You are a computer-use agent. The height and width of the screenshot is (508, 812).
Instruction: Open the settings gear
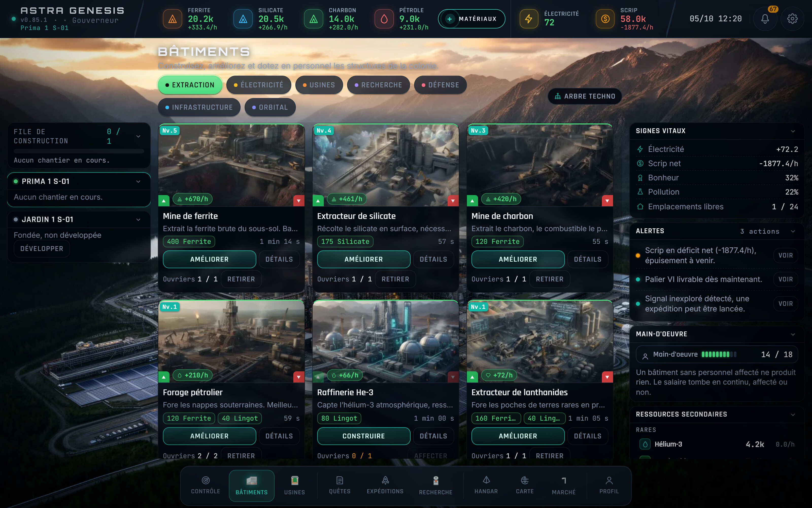[792, 19]
